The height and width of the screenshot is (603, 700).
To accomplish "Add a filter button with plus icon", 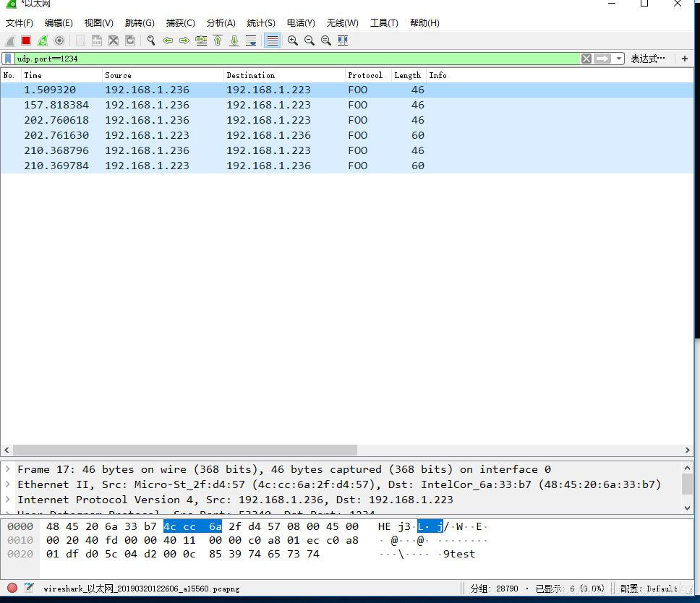I will pyautogui.click(x=685, y=59).
